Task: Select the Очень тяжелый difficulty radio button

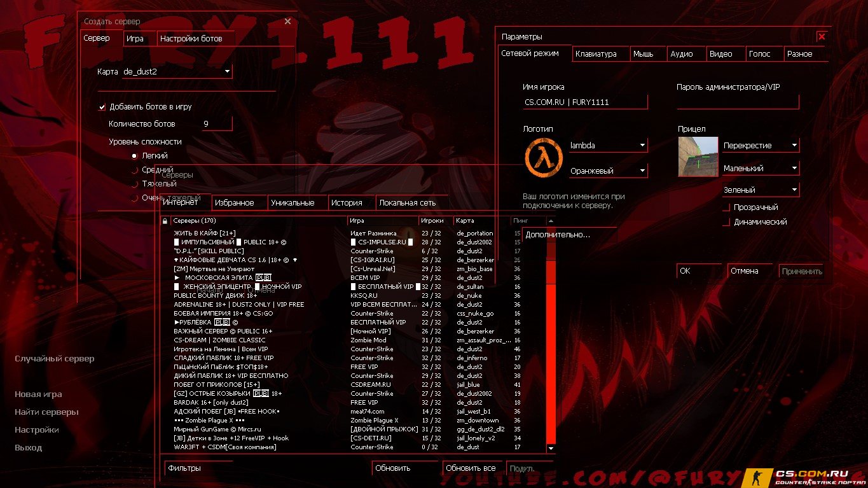Action: pyautogui.click(x=134, y=198)
